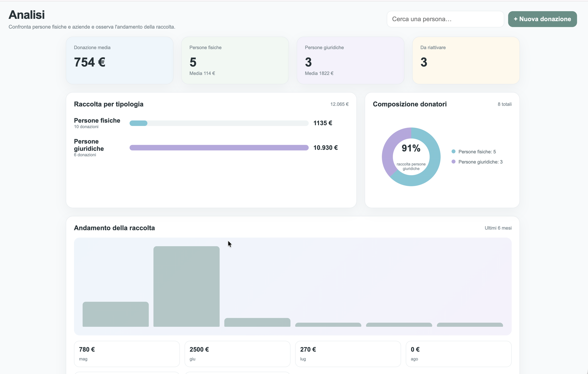588x374 pixels.
Task: Open the Da riattivare card
Action: 466,61
